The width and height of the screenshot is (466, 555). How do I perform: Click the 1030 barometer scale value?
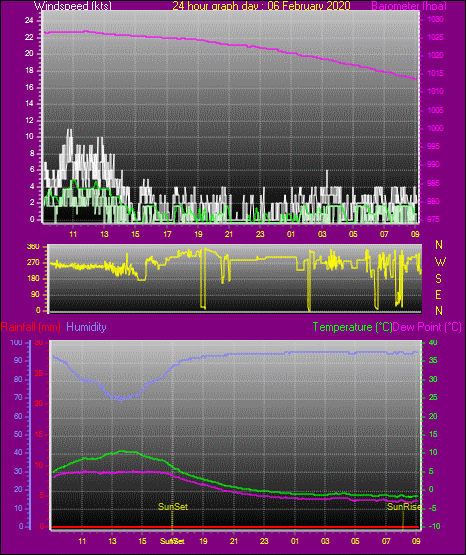click(x=435, y=19)
